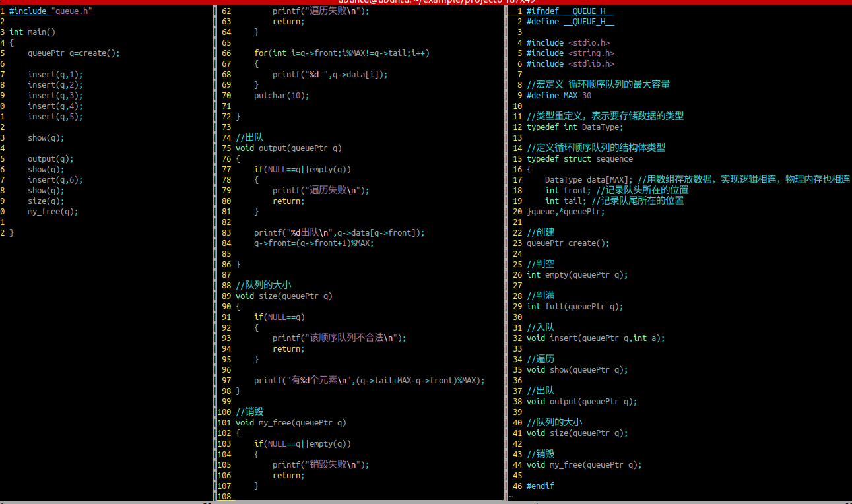Click the "output(q);" call in the left pane

pyautogui.click(x=51, y=159)
